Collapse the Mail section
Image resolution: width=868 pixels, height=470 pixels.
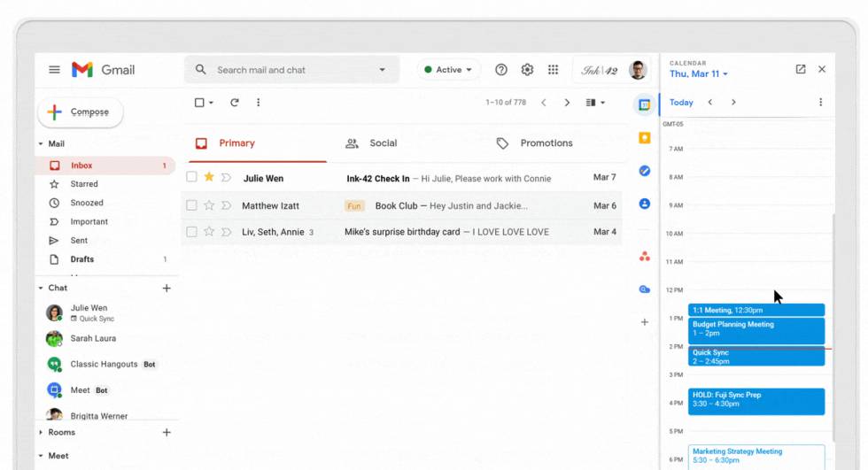pyautogui.click(x=41, y=143)
